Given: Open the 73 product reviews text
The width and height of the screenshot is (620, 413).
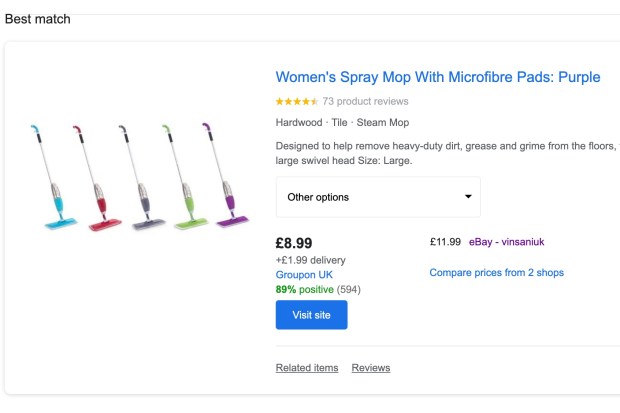Looking at the screenshot, I should point(365,102).
